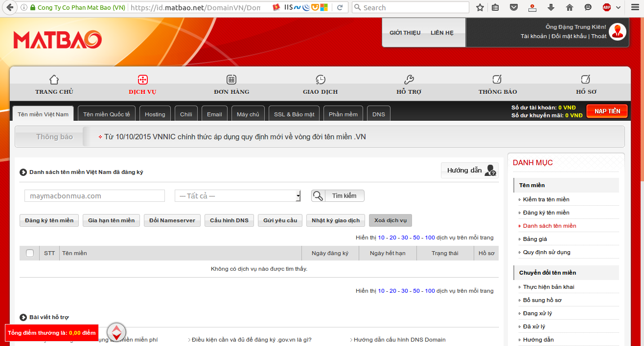Click the Cấu hình DNS button

pyautogui.click(x=229, y=220)
